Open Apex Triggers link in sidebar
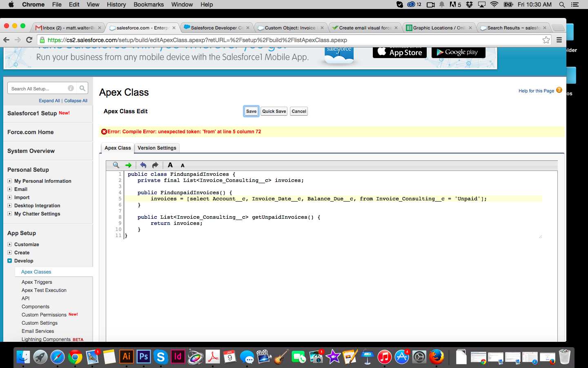588x368 pixels. 37,282
